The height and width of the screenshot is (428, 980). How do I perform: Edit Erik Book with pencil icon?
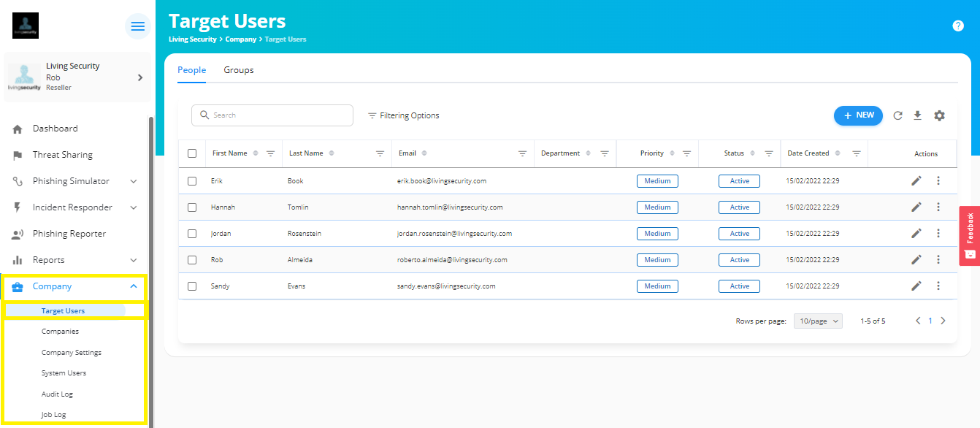pos(916,181)
